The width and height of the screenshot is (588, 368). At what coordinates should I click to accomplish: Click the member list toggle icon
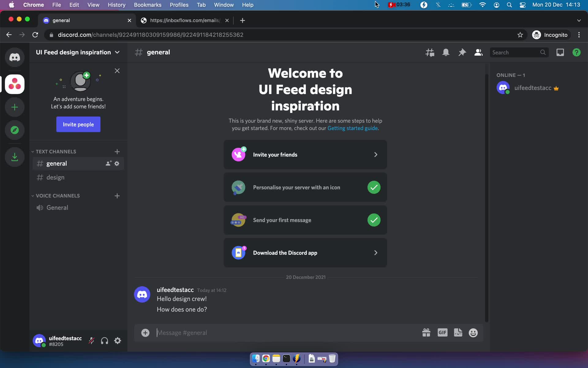coord(478,52)
